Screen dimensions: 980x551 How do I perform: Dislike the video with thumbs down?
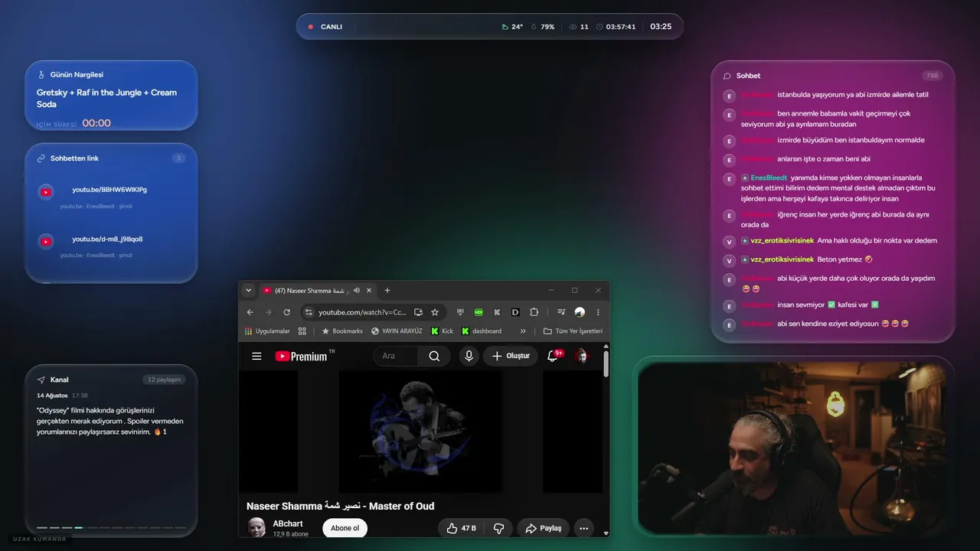click(x=498, y=528)
